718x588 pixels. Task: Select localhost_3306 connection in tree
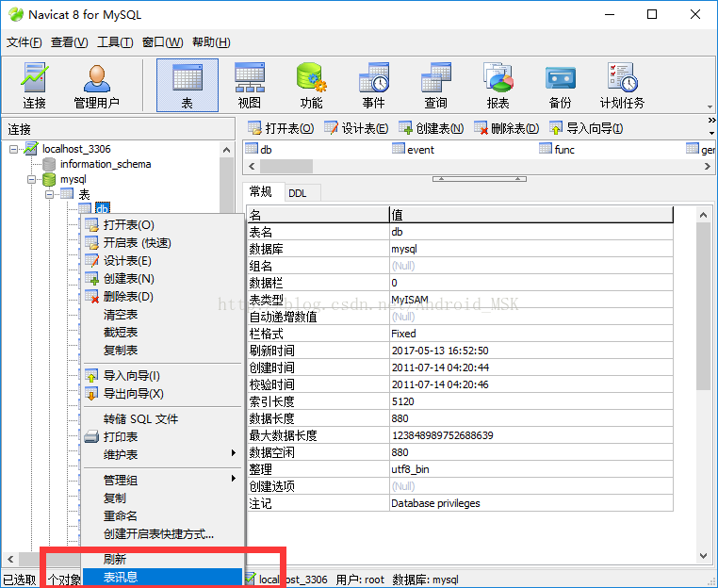[76, 149]
